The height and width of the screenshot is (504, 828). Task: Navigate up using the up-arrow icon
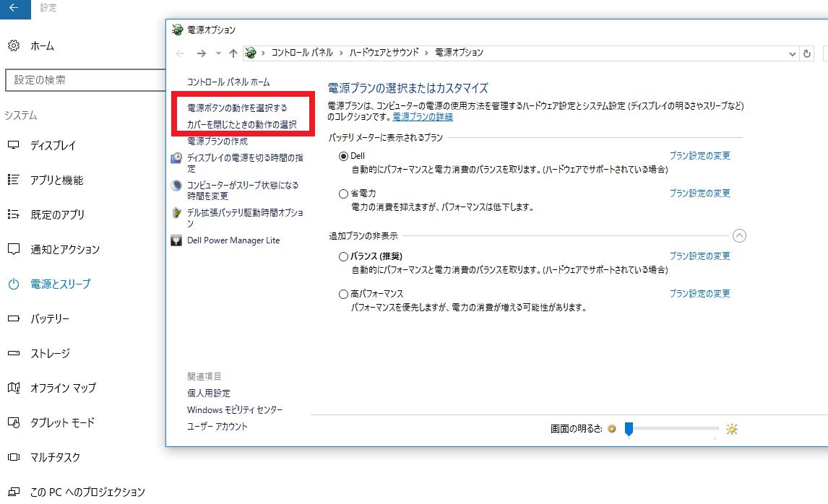(x=232, y=52)
